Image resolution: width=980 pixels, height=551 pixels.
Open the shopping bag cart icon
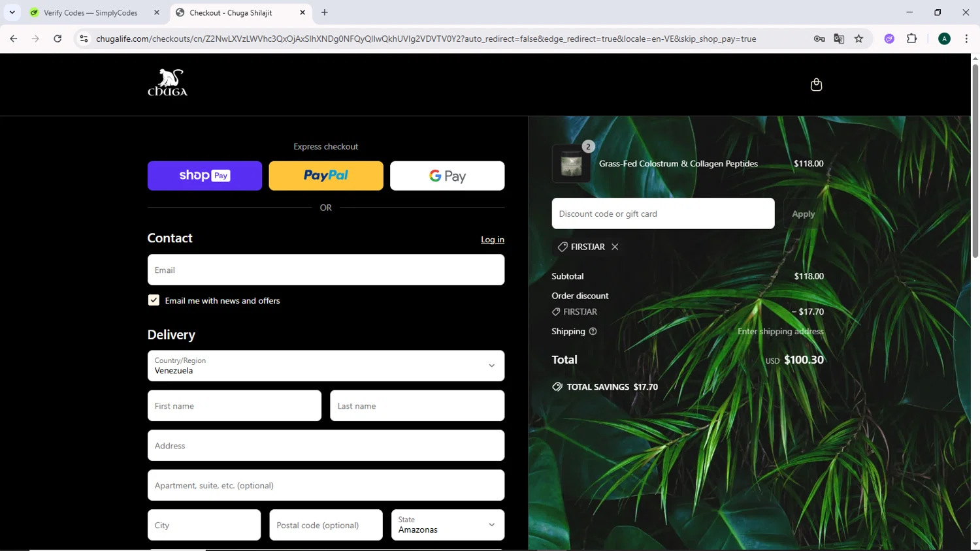pos(816,85)
